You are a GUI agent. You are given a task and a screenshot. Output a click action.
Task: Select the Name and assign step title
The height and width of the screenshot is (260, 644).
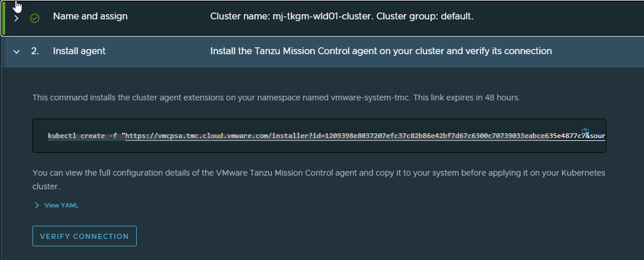[90, 17]
